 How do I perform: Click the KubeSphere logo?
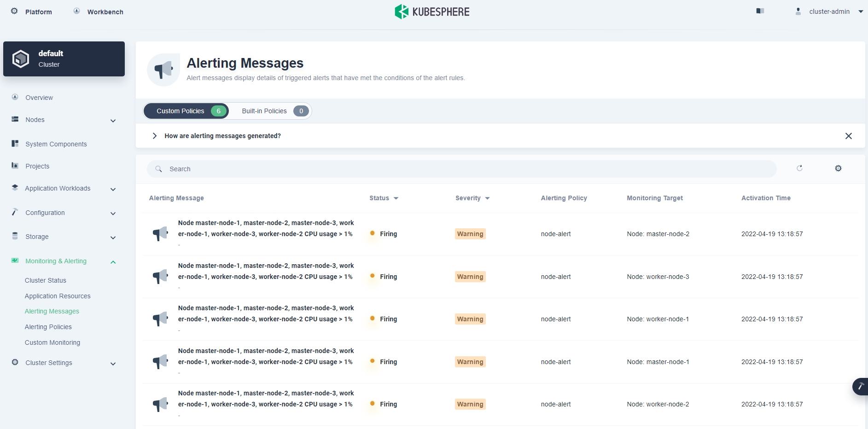coord(432,12)
